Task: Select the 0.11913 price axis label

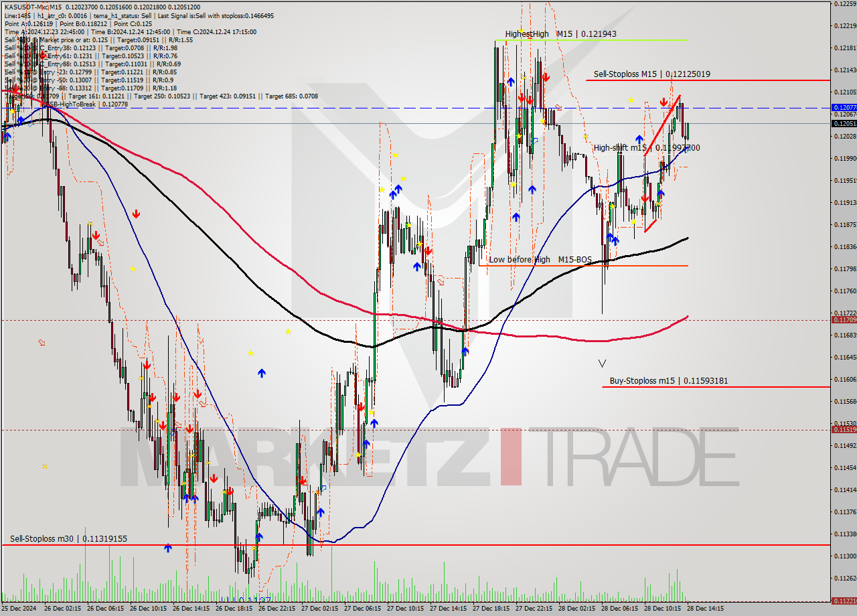Action: [x=845, y=203]
